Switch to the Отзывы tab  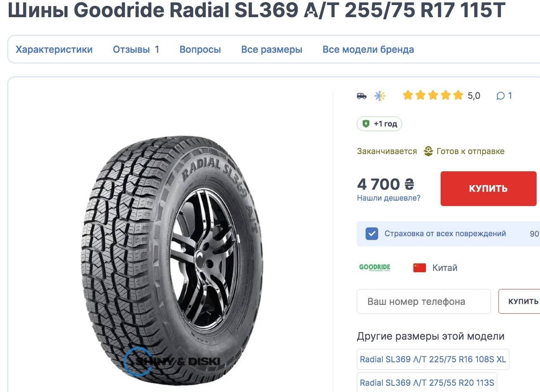click(136, 49)
